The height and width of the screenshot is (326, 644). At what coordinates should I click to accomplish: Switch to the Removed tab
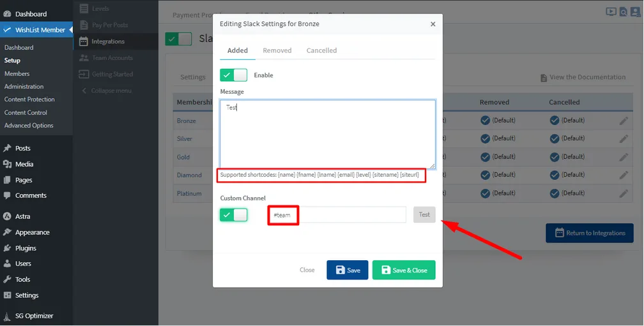coord(277,50)
